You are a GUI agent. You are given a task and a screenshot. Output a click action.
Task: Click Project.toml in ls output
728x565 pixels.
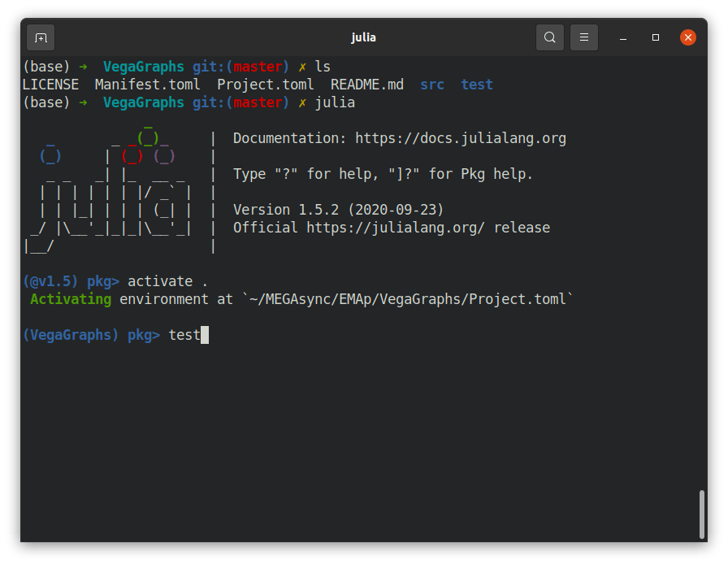pyautogui.click(x=266, y=85)
